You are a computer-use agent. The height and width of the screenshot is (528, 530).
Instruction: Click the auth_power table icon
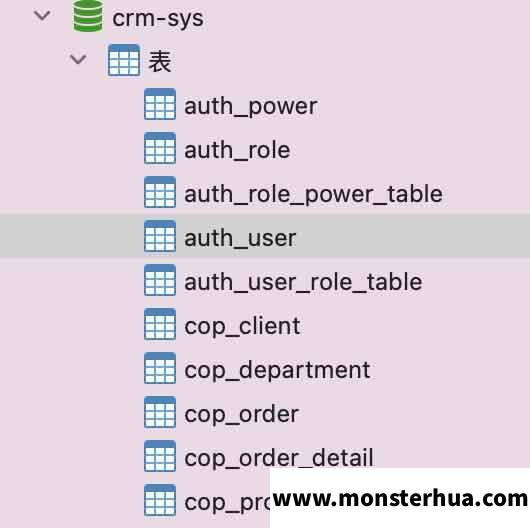pos(160,104)
